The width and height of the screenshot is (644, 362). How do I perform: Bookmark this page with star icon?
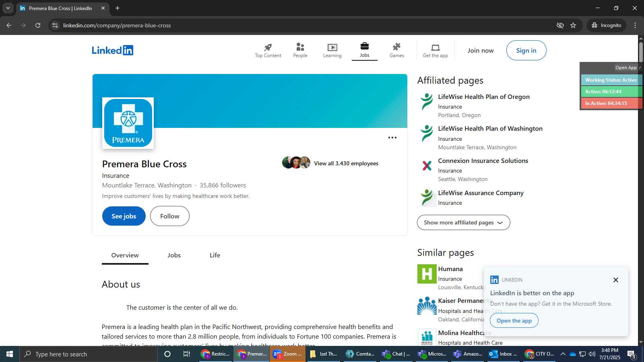573,25
